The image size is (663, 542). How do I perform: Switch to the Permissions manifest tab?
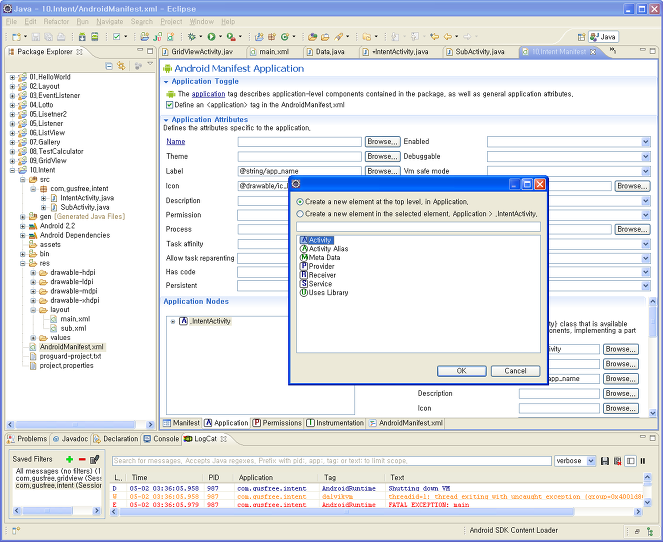pos(277,423)
